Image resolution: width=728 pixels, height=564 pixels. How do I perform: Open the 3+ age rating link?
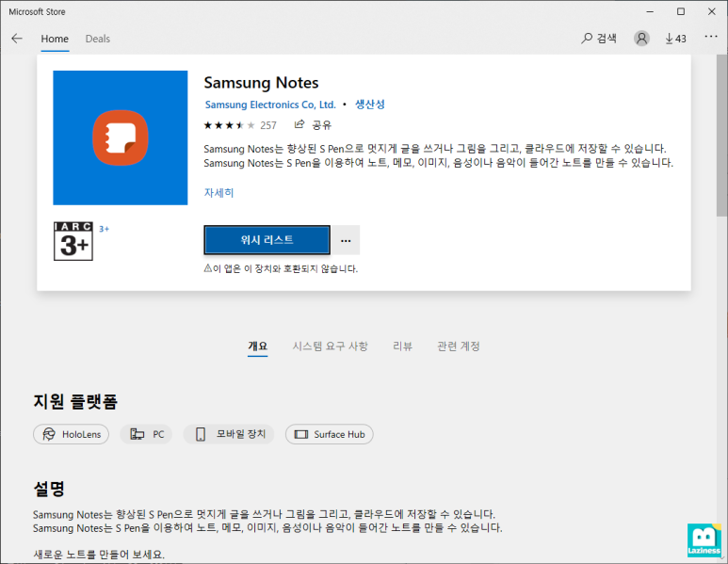(104, 229)
